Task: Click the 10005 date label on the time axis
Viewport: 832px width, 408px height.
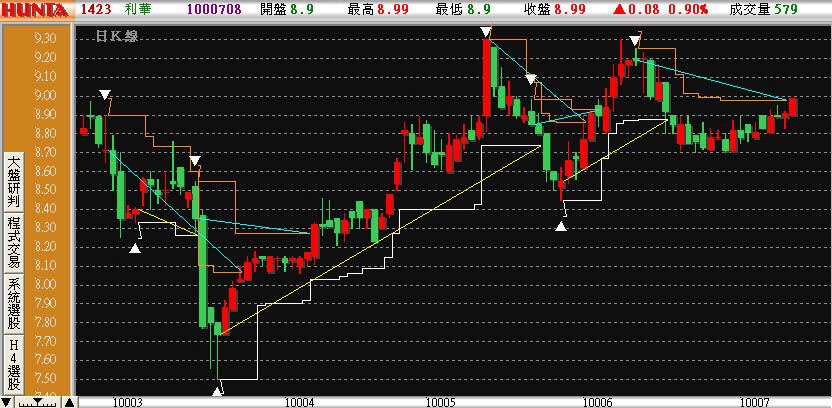Action: [440, 401]
